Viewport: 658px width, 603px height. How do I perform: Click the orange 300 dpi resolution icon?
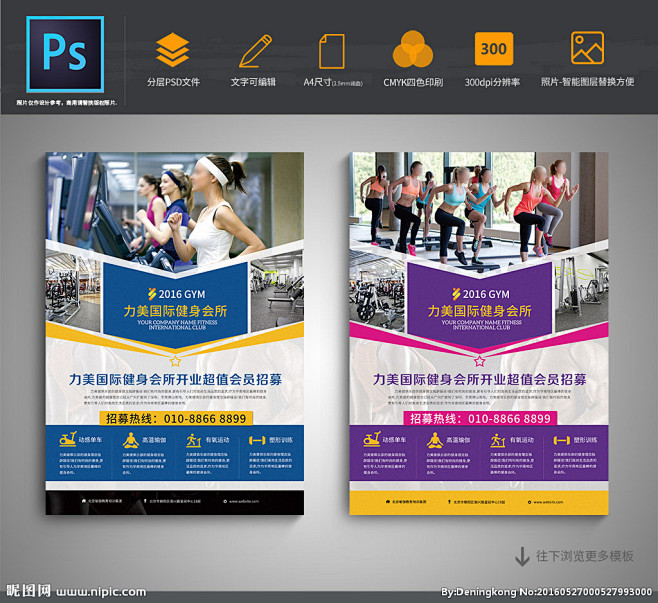click(493, 49)
